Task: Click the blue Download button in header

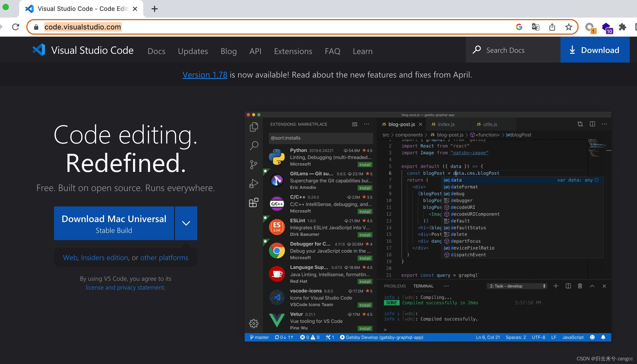Action: [x=595, y=50]
